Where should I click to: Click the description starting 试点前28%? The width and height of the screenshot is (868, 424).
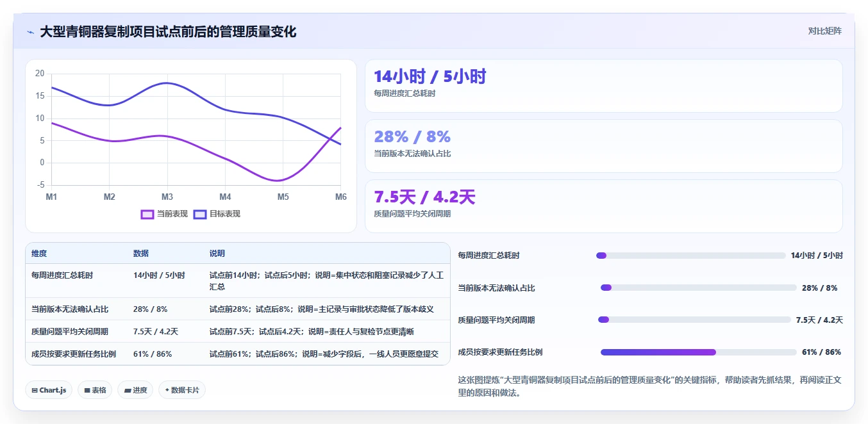click(x=322, y=309)
